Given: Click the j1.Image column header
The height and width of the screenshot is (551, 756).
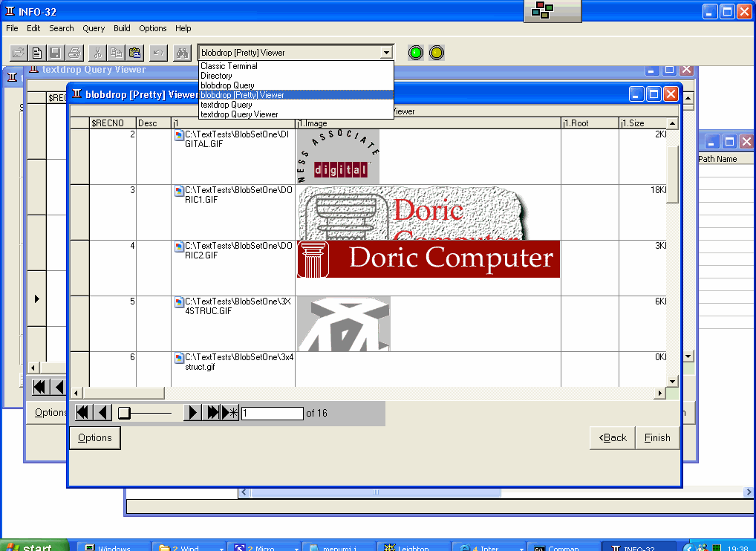Looking at the screenshot, I should pyautogui.click(x=428, y=123).
